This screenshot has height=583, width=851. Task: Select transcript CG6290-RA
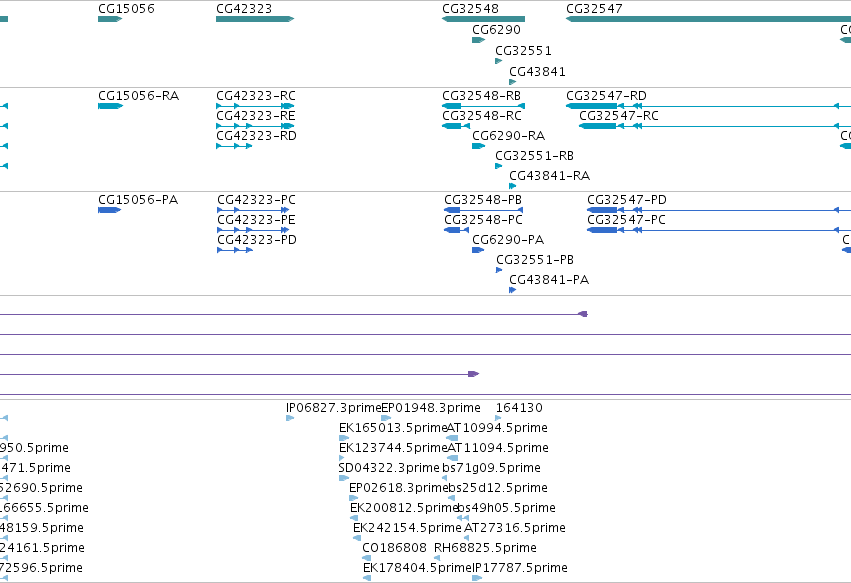pyautogui.click(x=509, y=136)
